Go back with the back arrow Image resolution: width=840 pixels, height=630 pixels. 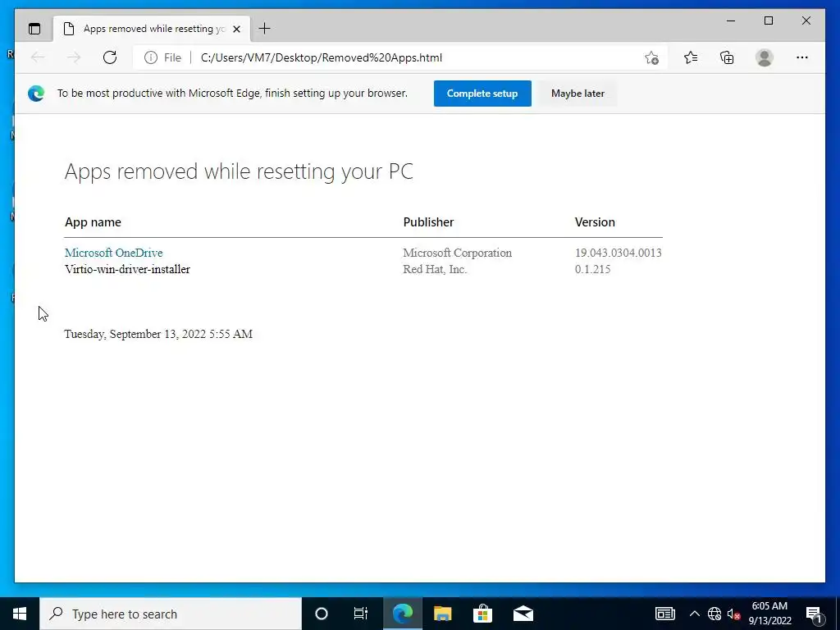click(x=38, y=57)
